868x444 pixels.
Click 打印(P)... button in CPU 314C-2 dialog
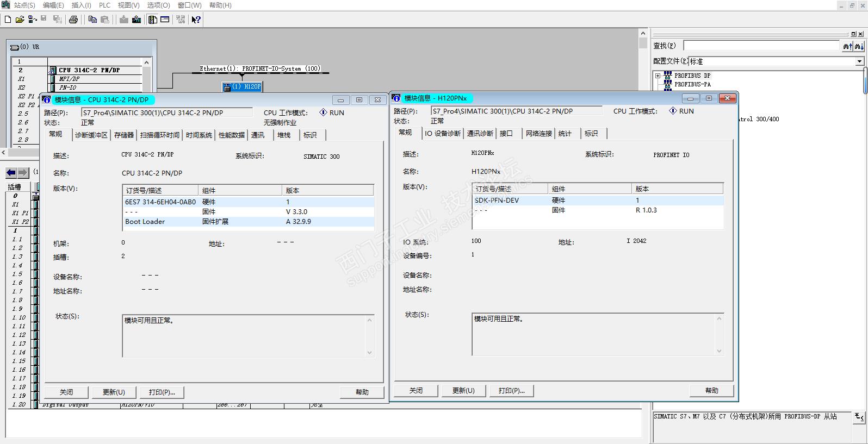(x=162, y=392)
